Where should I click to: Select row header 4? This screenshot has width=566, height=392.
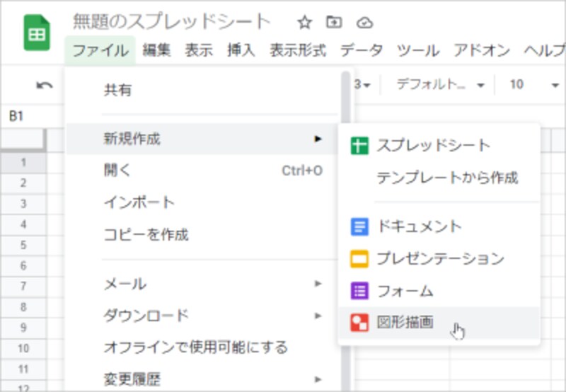(x=23, y=224)
